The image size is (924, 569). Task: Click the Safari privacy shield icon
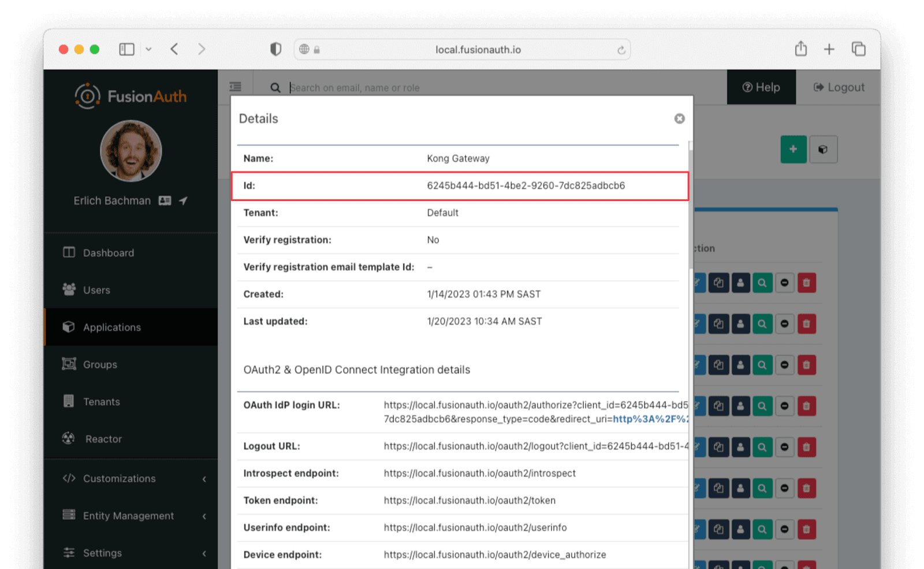point(275,49)
